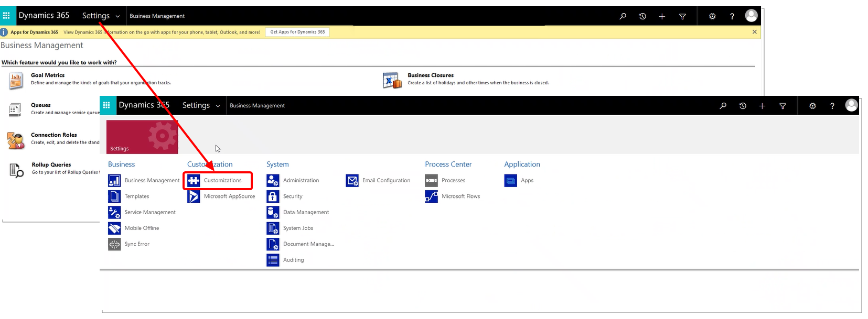Viewport: 868px width, 319px height.
Task: Open the Apps icon under Application
Action: [x=510, y=180]
